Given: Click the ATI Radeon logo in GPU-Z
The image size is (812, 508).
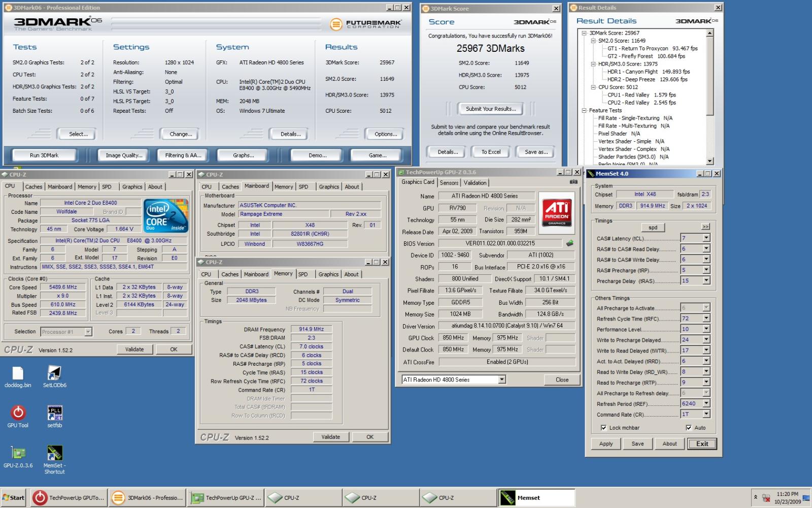Looking at the screenshot, I should (557, 212).
